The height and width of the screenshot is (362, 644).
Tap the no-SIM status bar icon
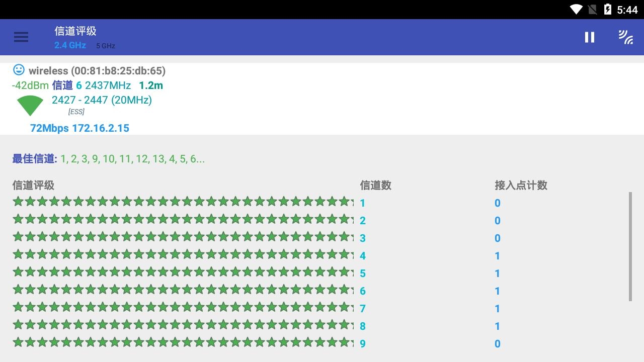click(593, 9)
